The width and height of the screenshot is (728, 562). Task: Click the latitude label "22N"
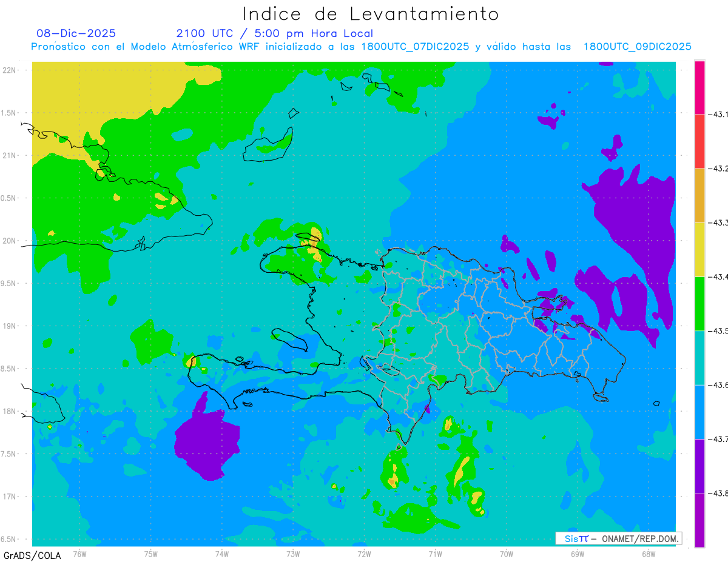coord(10,70)
